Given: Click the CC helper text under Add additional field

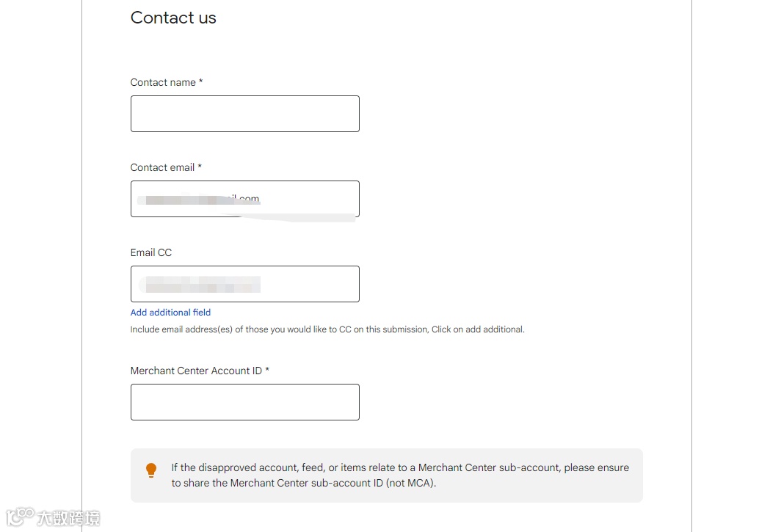Looking at the screenshot, I should click(x=327, y=329).
